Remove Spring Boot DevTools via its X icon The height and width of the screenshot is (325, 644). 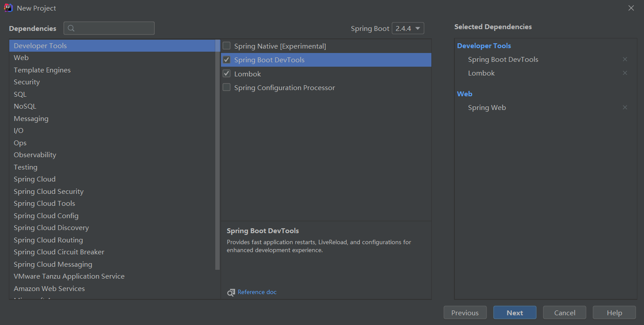625,59
